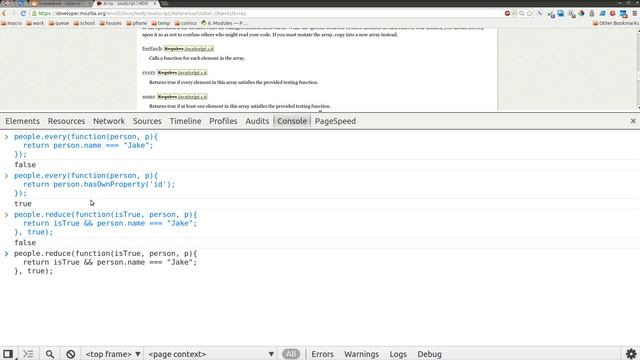The width and height of the screenshot is (640, 360).
Task: Open the page context dropdown
Action: [x=211, y=354]
